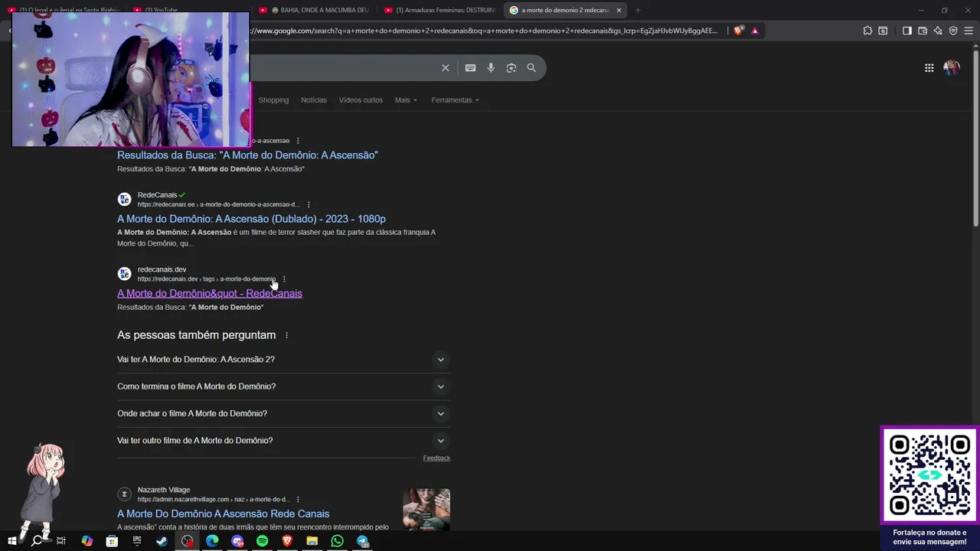Open the "Mais" search filter dropdown
980x551 pixels.
pos(406,100)
